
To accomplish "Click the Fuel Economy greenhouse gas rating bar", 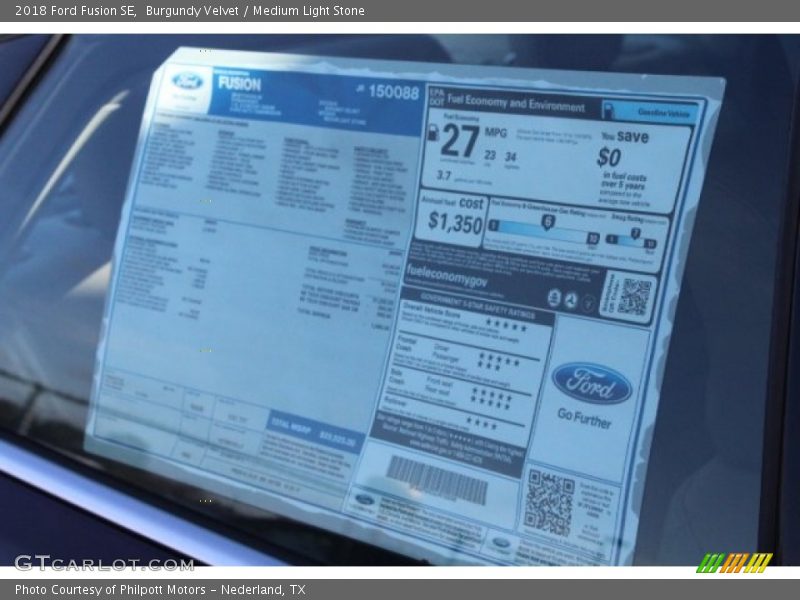I will 543,231.
